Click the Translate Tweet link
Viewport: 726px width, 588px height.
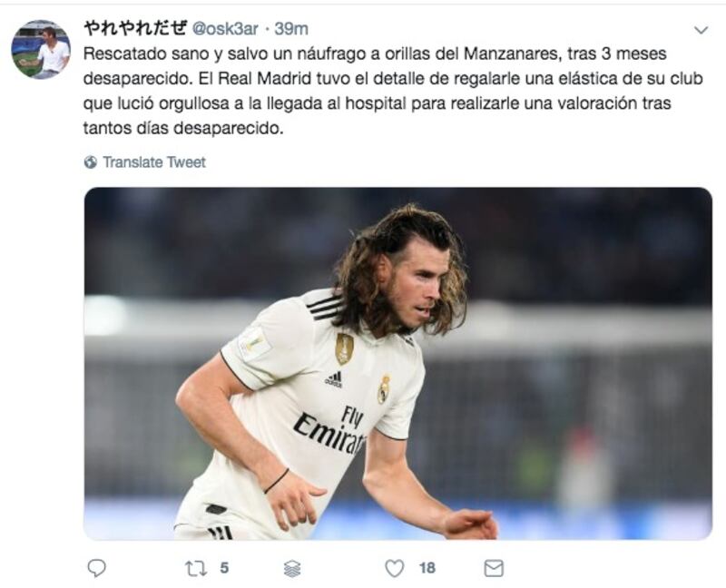click(x=154, y=162)
